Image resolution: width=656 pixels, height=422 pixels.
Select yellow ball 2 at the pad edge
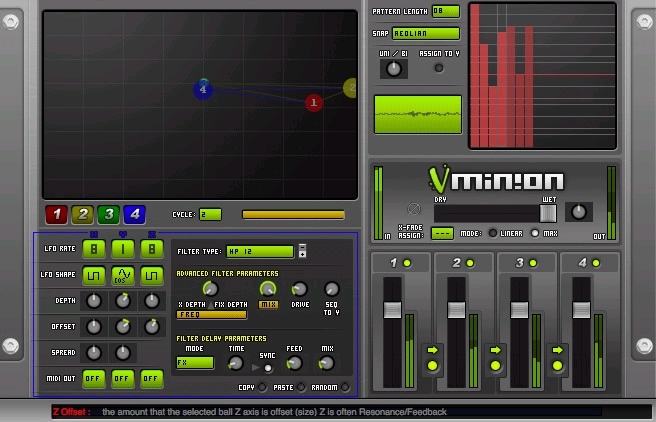pyautogui.click(x=351, y=88)
